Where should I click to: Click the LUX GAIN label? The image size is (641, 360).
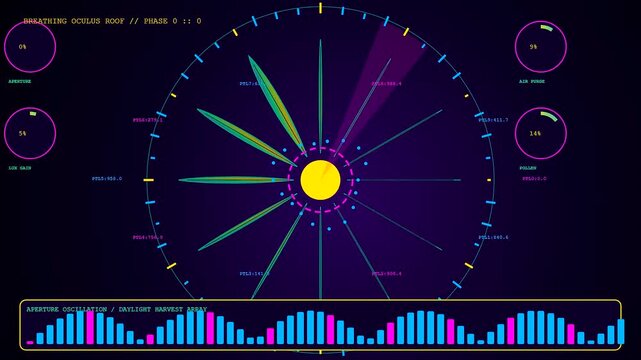click(x=20, y=168)
